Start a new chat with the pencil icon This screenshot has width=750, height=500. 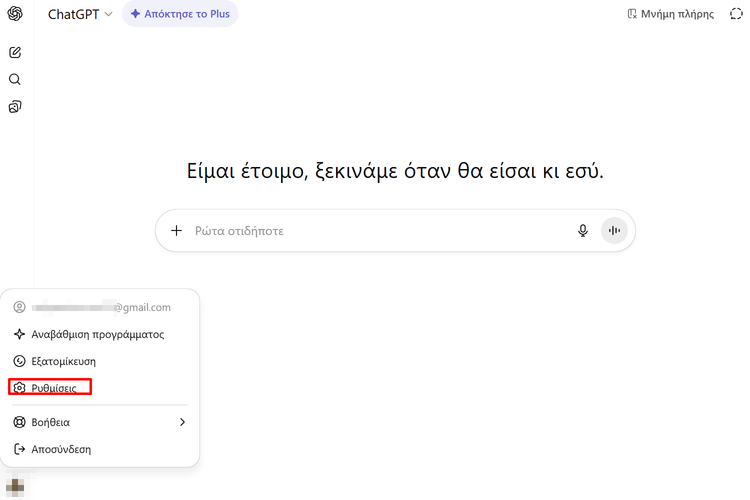coord(15,52)
